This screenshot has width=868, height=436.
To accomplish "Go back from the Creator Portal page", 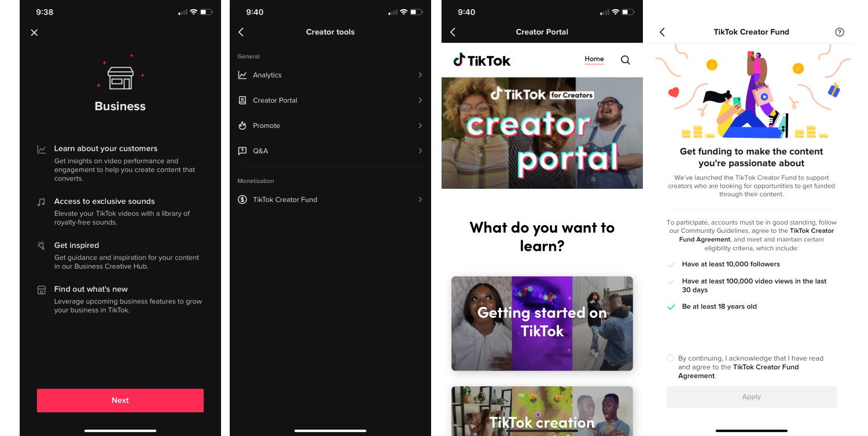I will click(453, 32).
